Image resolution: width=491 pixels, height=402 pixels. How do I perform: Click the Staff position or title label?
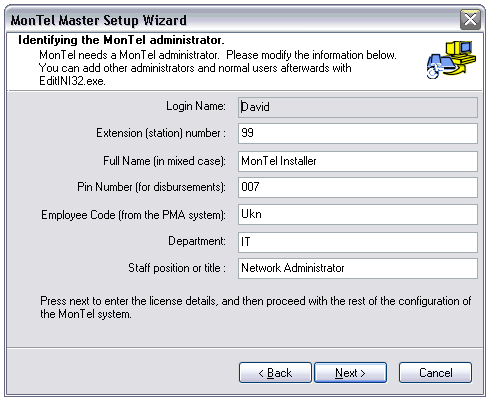tap(177, 268)
